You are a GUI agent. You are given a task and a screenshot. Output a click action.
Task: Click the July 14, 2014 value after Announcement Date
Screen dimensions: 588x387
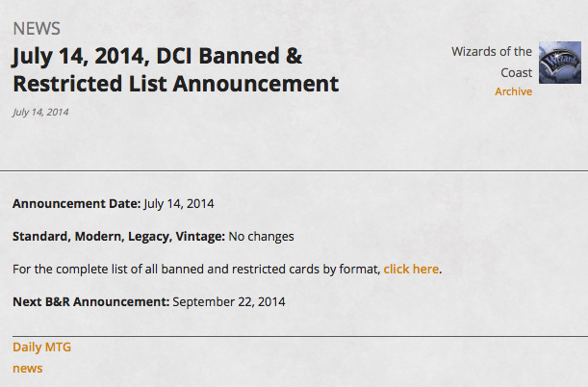click(178, 204)
